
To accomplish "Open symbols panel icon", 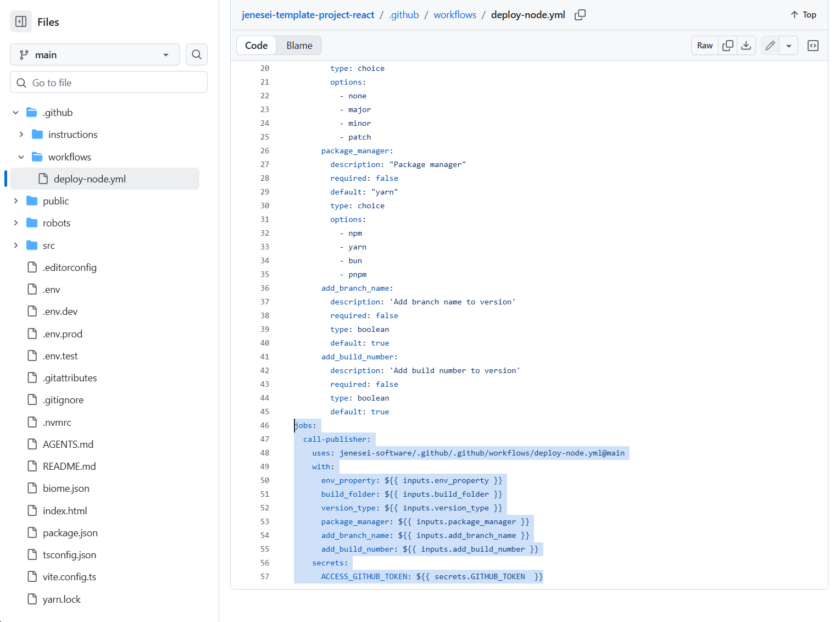I will (x=813, y=46).
